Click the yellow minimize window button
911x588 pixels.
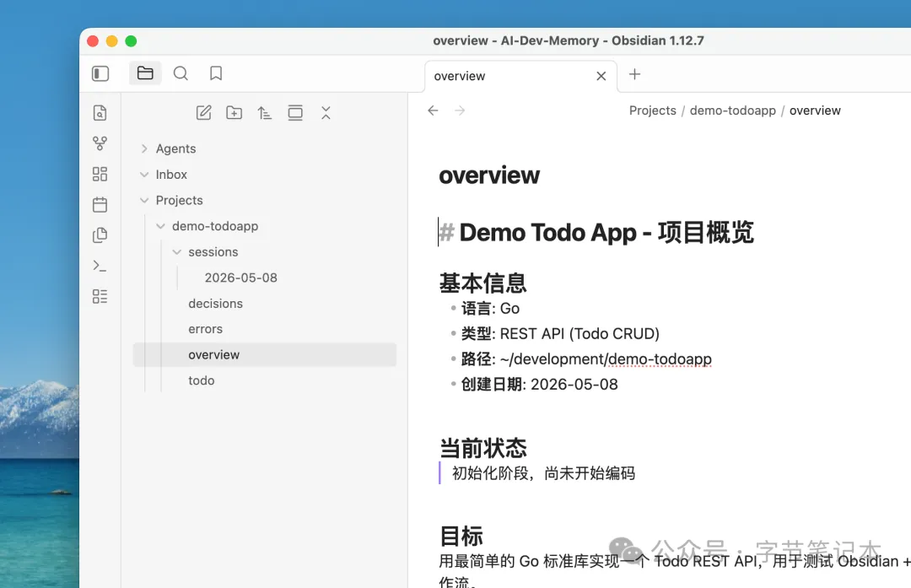coord(112,40)
